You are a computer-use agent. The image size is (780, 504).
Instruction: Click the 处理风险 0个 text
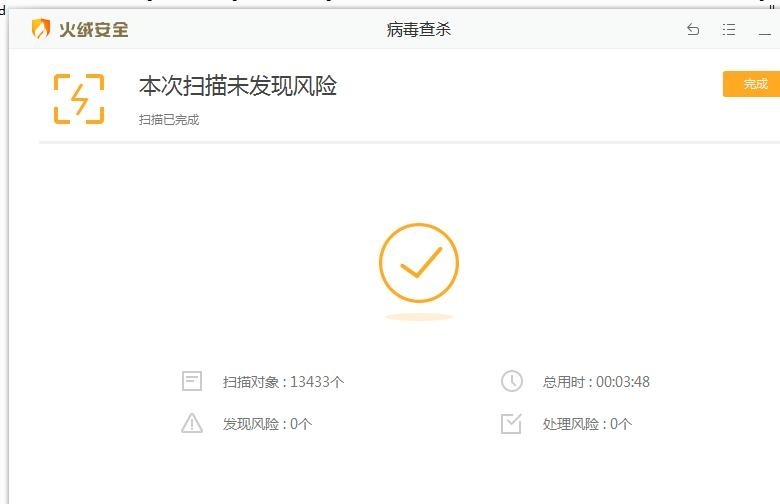point(587,424)
